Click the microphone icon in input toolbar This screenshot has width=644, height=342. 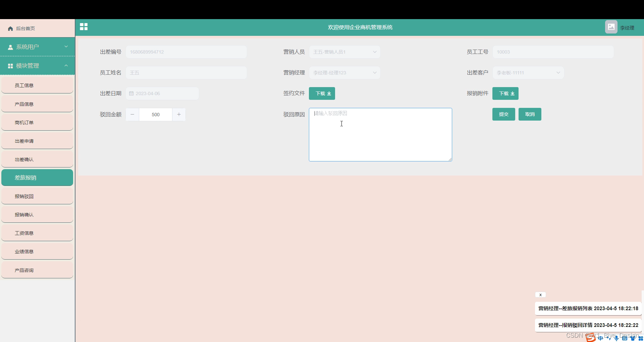616,338
